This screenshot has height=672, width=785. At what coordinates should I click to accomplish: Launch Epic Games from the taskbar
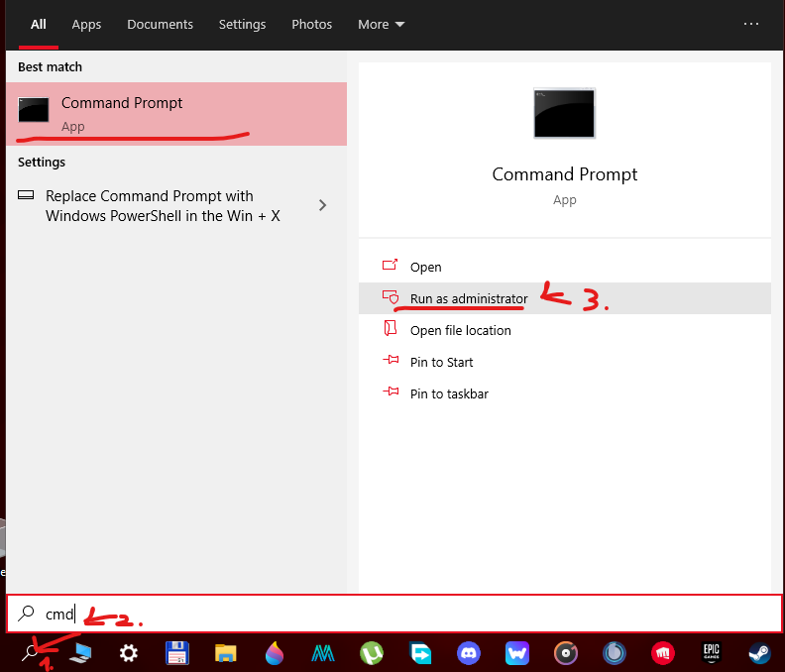(712, 653)
